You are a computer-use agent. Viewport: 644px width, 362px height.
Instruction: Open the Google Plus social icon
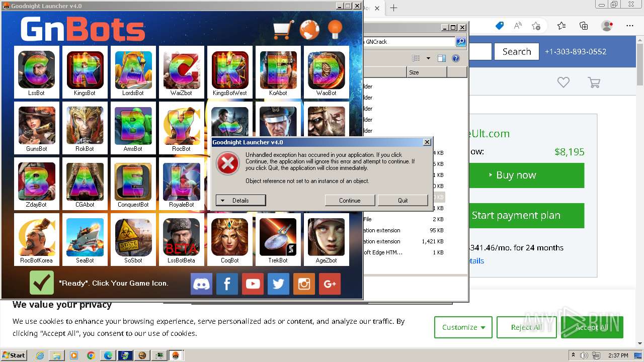[x=330, y=284]
